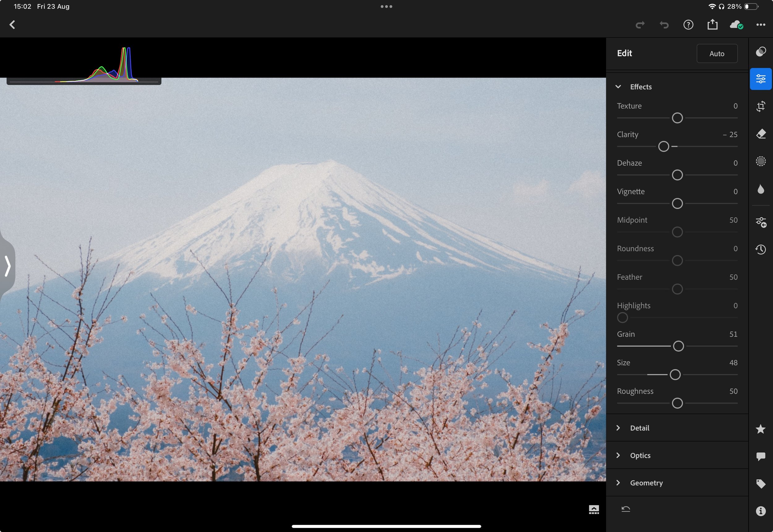Tap the histogram overlay

coord(84,65)
